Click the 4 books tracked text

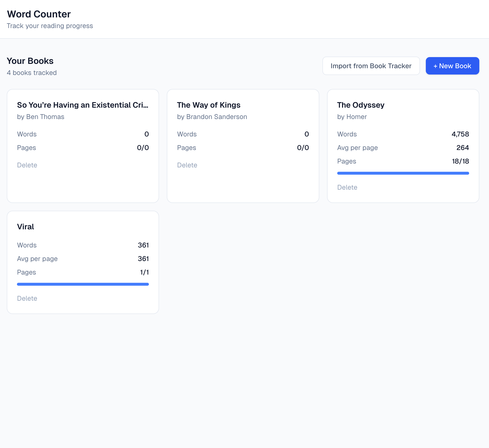[32, 73]
